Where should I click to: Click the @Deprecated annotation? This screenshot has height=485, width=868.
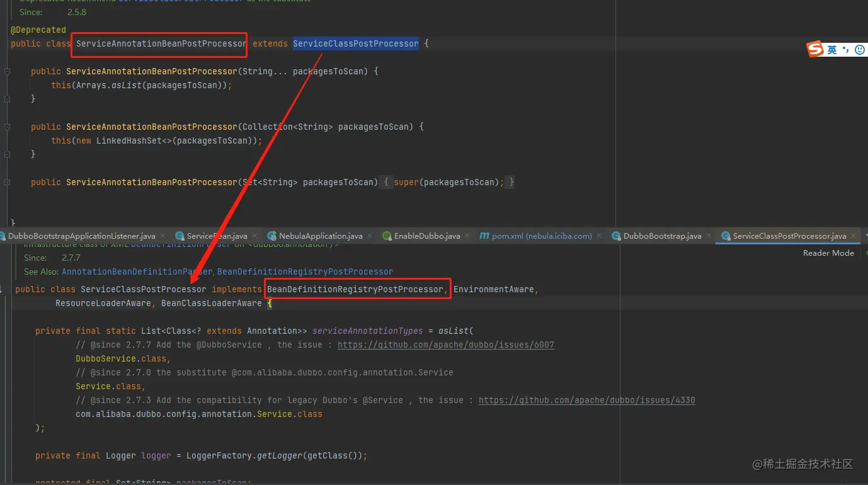pos(38,30)
